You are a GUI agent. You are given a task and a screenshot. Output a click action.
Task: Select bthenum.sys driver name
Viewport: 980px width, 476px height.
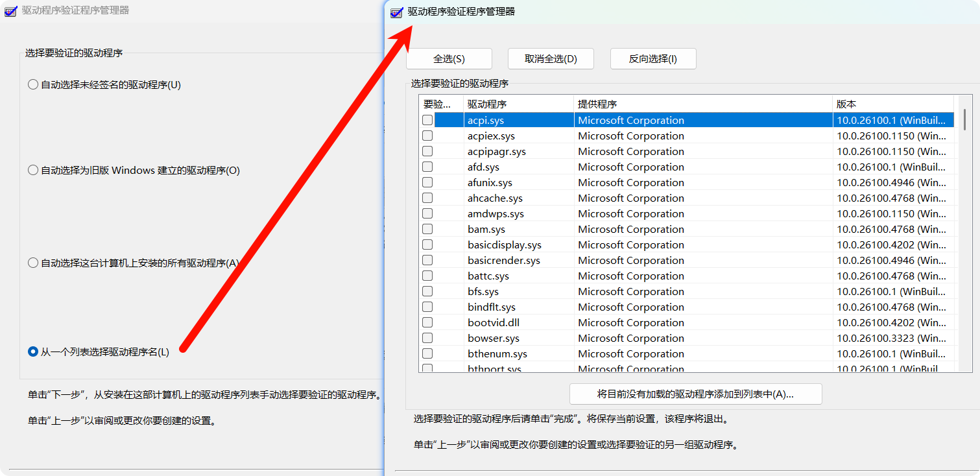point(497,353)
